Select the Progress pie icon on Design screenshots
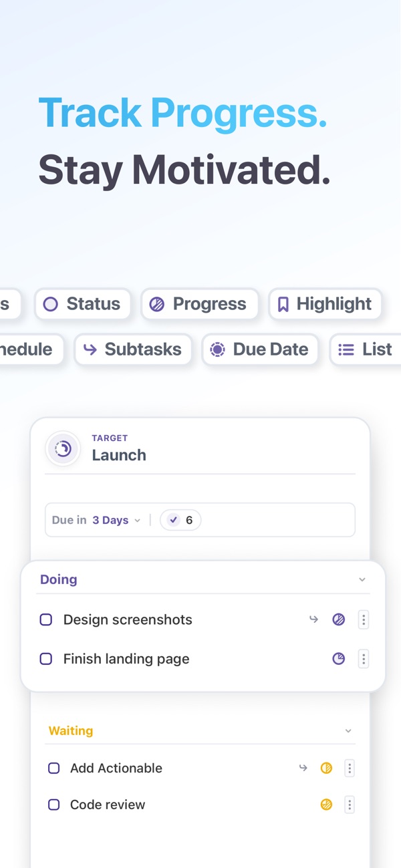Image resolution: width=401 pixels, height=868 pixels. pyautogui.click(x=339, y=619)
